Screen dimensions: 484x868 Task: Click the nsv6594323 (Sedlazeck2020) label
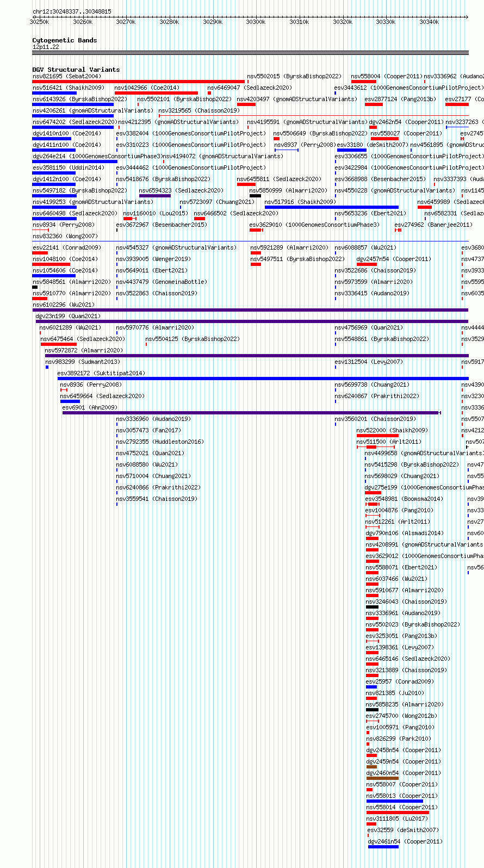[182, 190]
